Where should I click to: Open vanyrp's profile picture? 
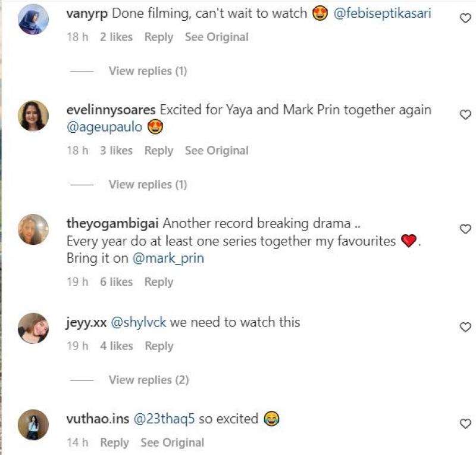point(33,19)
